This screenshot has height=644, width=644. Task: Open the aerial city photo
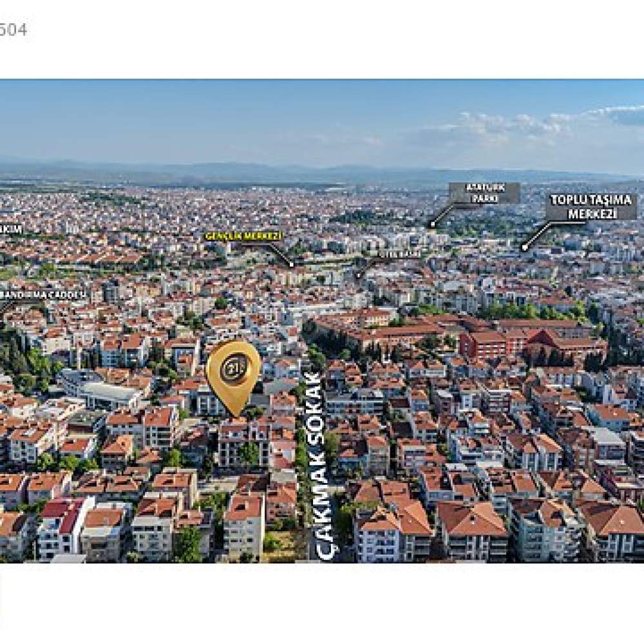[x=322, y=321]
